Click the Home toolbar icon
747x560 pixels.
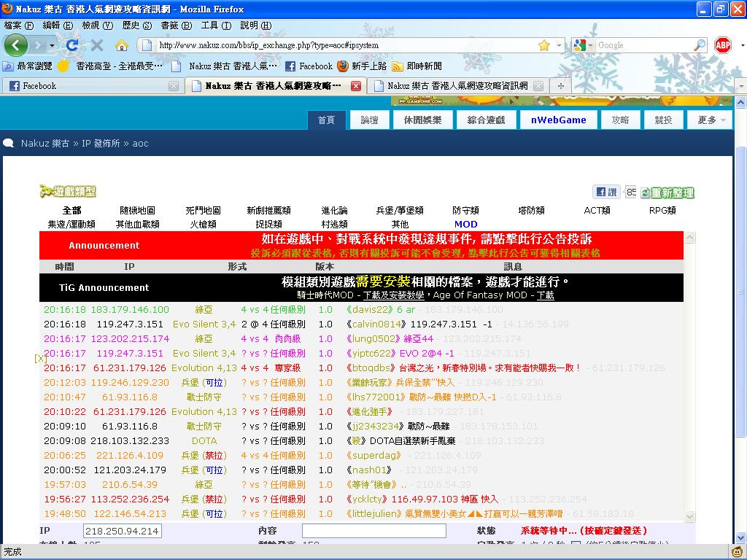pos(121,45)
